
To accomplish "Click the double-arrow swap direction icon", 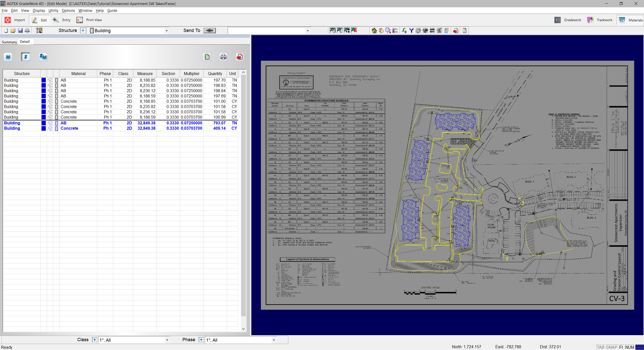I will (x=432, y=30).
